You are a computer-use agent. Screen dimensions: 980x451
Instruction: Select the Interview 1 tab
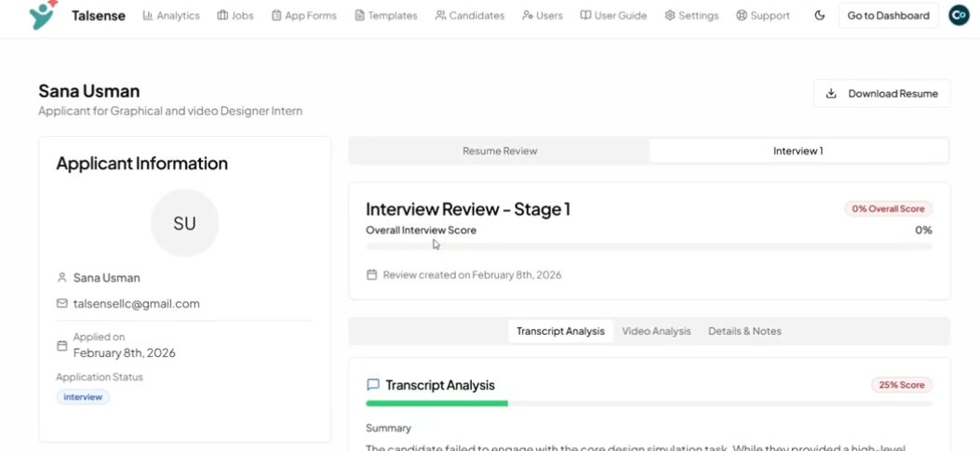pyautogui.click(x=799, y=151)
